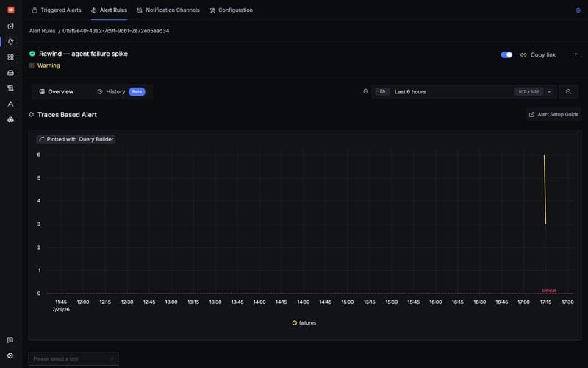
Task: Open the alerts bell icon in sidebar
Action: [x=10, y=42]
